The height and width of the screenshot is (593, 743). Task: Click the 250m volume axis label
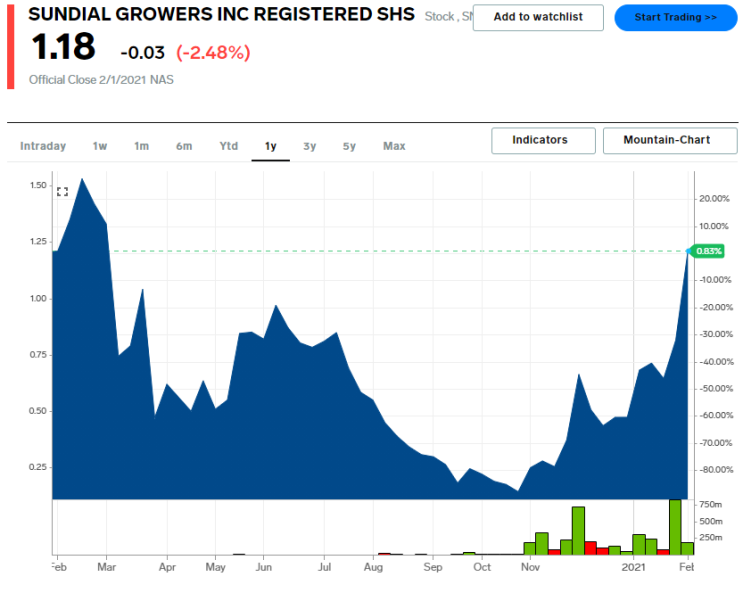click(711, 538)
